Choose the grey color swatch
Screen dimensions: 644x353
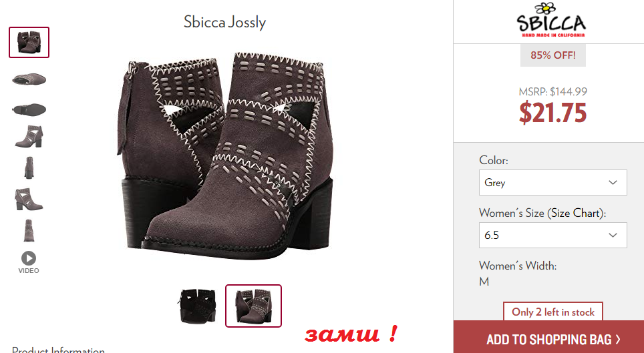(253, 306)
